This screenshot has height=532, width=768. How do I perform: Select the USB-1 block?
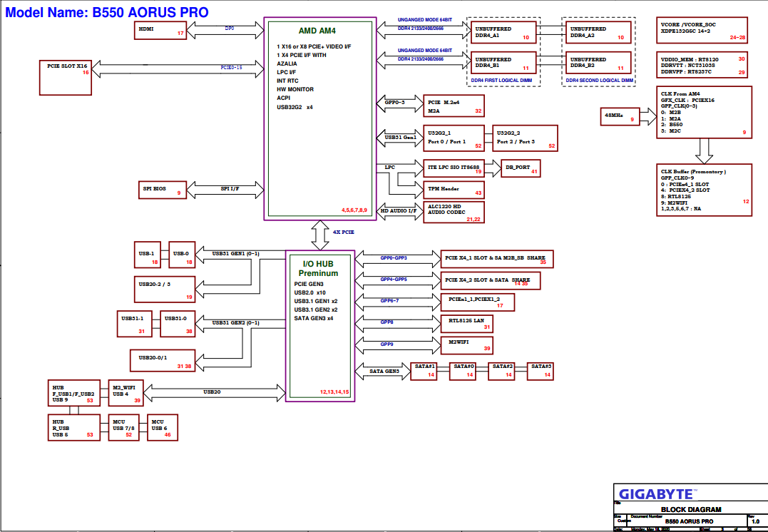(148, 255)
